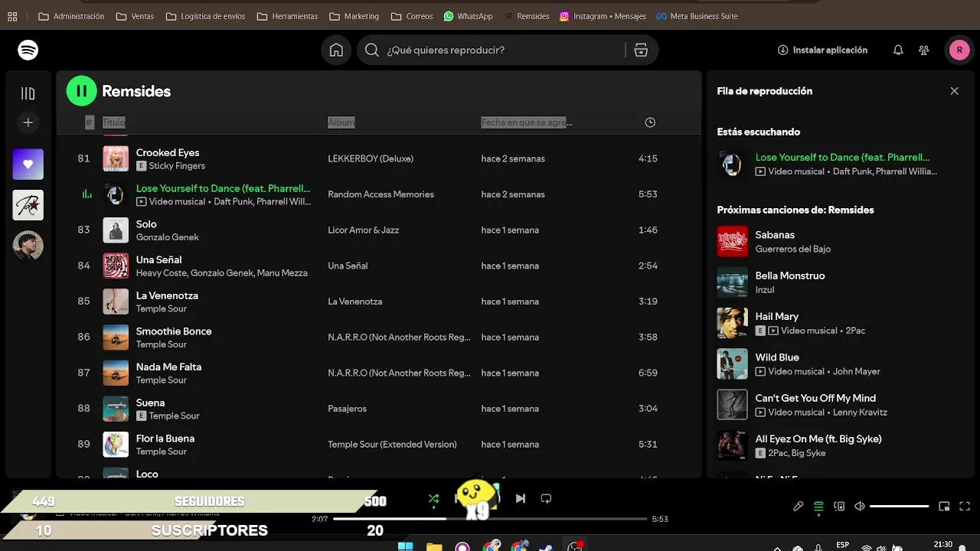
Task: Open Remsides bookmark
Action: tap(527, 16)
